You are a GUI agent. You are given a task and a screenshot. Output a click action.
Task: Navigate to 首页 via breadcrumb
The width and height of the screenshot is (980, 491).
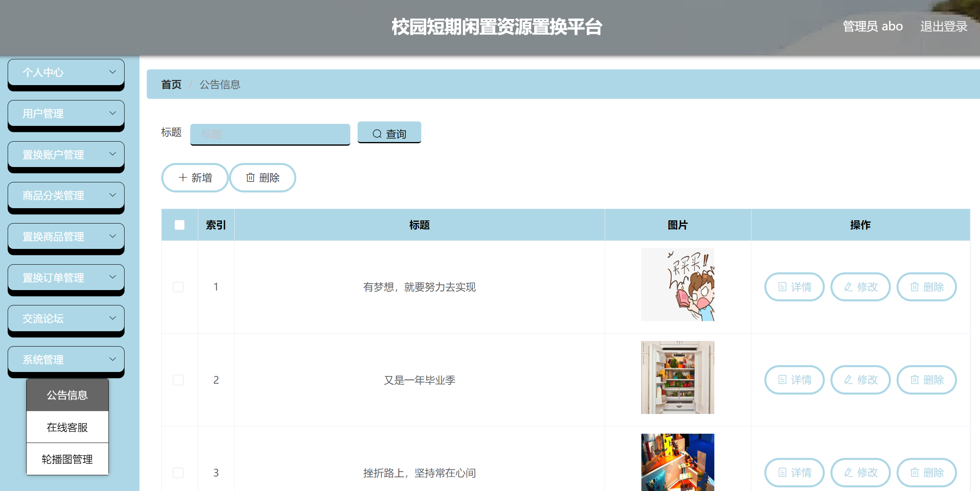click(x=171, y=84)
